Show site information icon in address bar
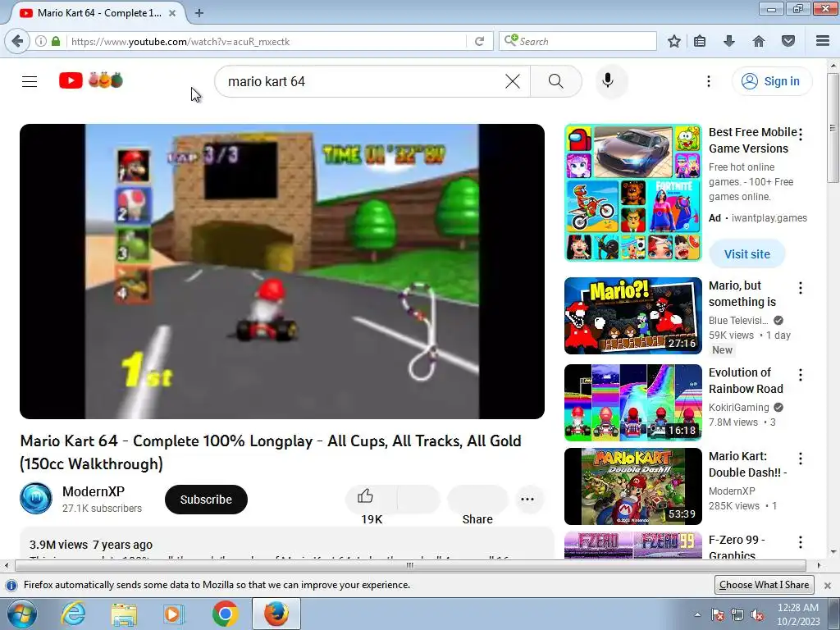840x630 pixels. 41,41
